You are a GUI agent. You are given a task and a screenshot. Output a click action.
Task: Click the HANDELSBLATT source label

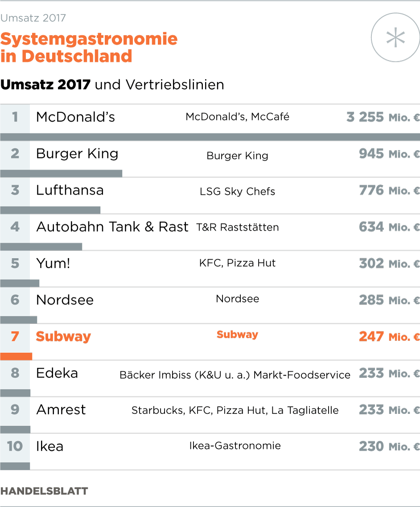coord(44,491)
